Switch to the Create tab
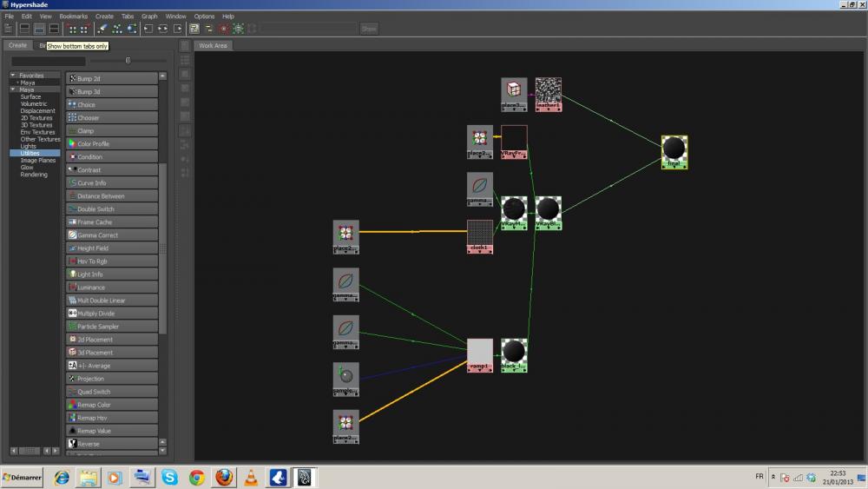Screen dimensions: 868x489 click(17, 45)
